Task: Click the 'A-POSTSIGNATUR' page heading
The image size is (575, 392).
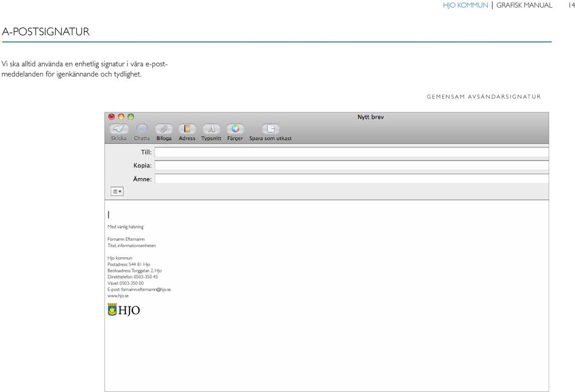Action: [x=46, y=32]
